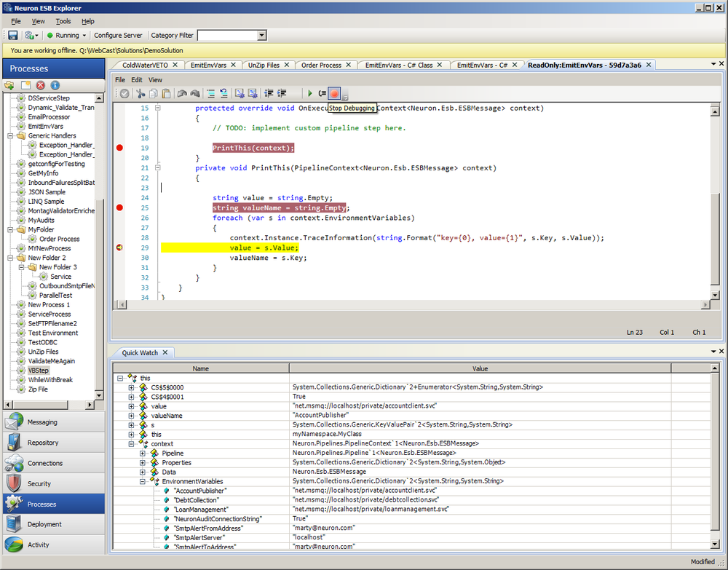This screenshot has height=570, width=728.
Task: Click the Cut scissors icon in editor toolbar
Action: (x=141, y=93)
